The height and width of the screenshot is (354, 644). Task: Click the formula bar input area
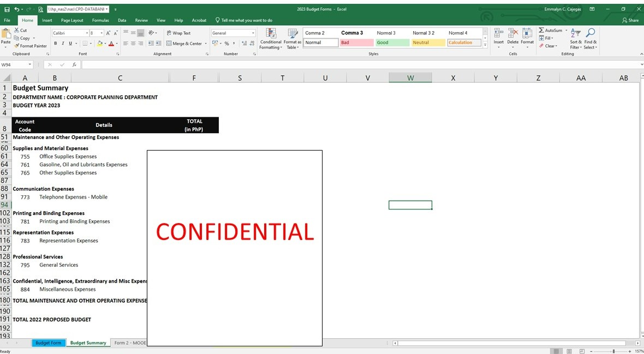[x=360, y=64]
